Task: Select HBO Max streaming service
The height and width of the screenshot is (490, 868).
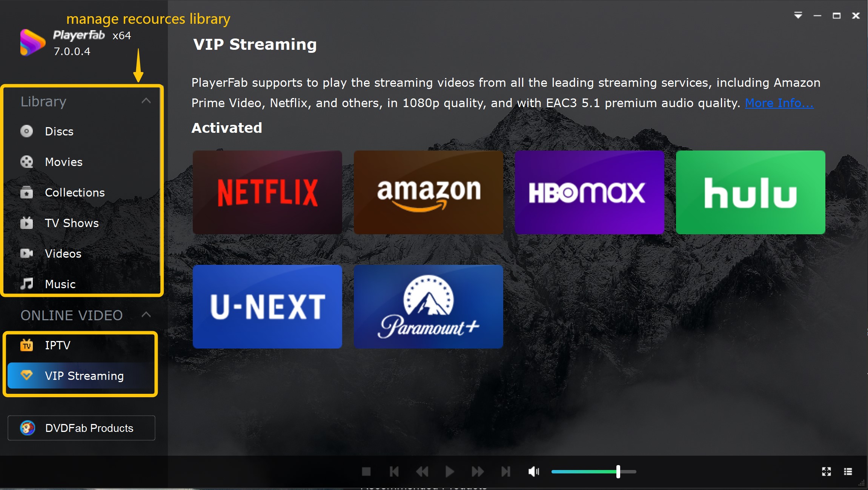Action: 589,192
